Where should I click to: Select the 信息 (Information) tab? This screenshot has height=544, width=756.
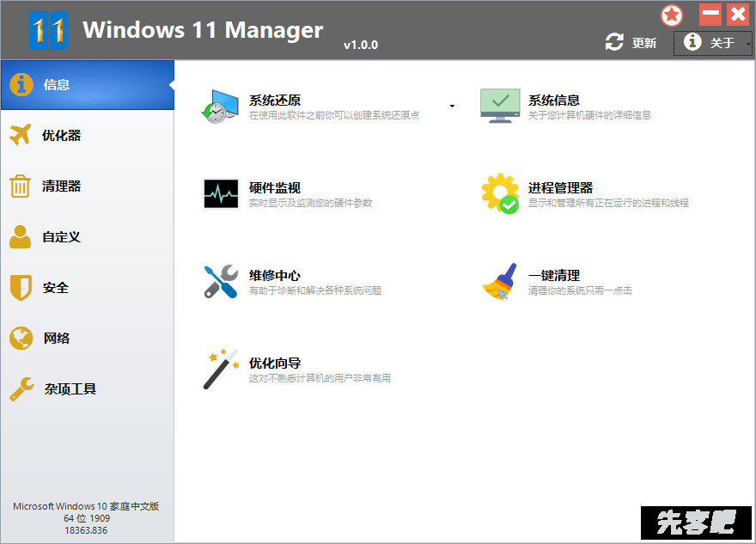86,85
